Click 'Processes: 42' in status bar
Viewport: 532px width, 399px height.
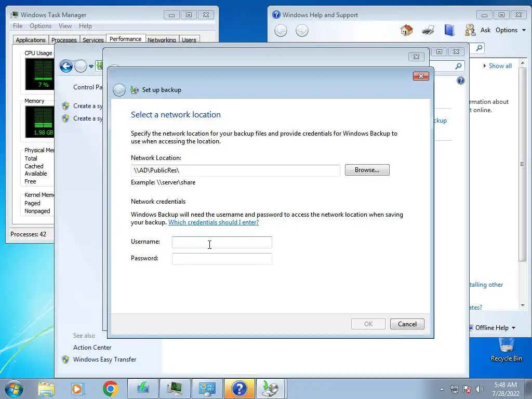[x=28, y=234]
